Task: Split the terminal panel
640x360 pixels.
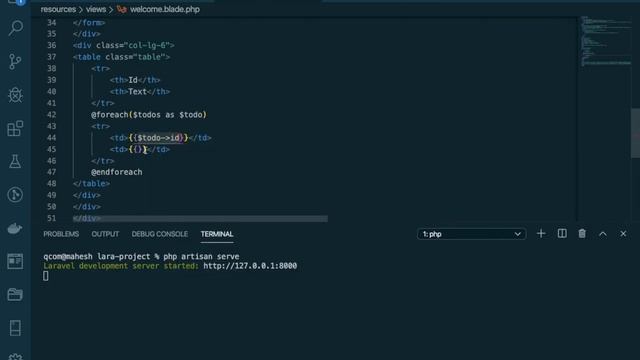Action: (562, 233)
